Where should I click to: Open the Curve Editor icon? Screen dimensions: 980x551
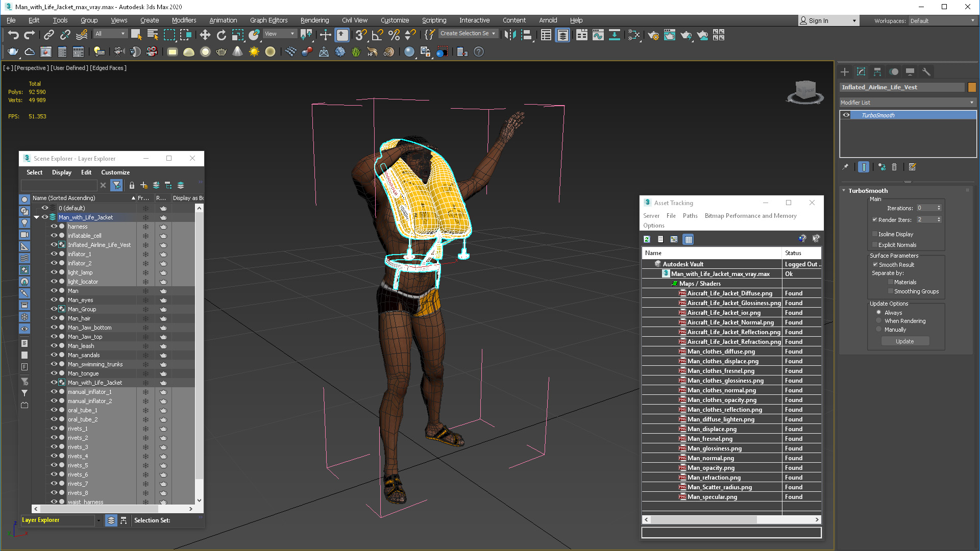pyautogui.click(x=598, y=35)
